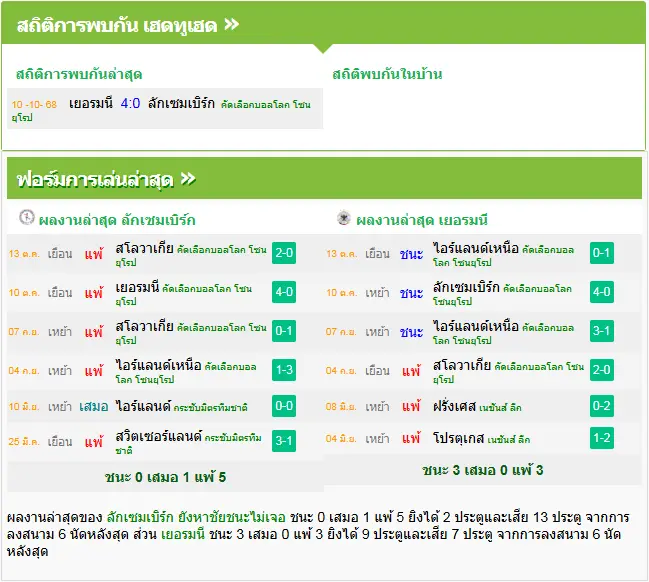Image resolution: width=649 pixels, height=582 pixels.
Task: Click the 4:0 head-to-head score
Action: point(130,103)
